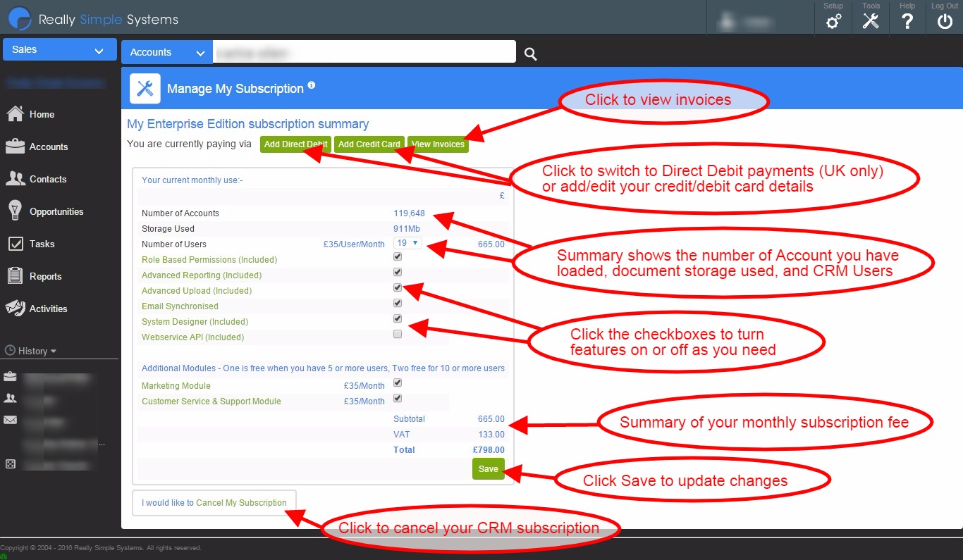Click the System Designer (Included) label
Viewport: 963px width, 560px height.
click(x=195, y=322)
